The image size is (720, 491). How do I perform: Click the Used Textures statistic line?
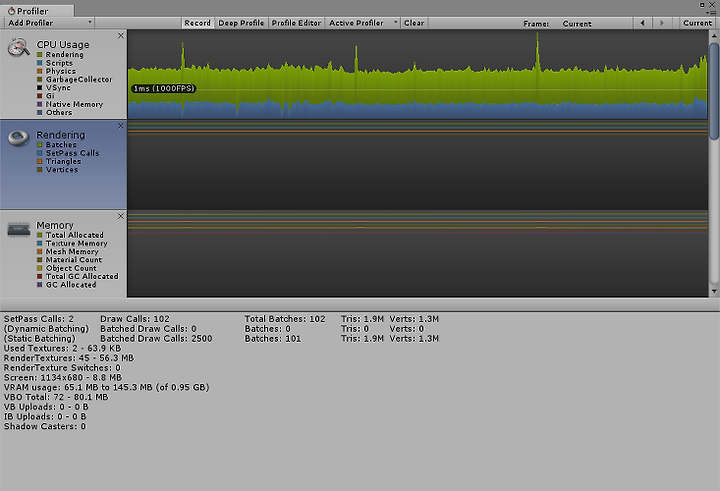pyautogui.click(x=62, y=348)
